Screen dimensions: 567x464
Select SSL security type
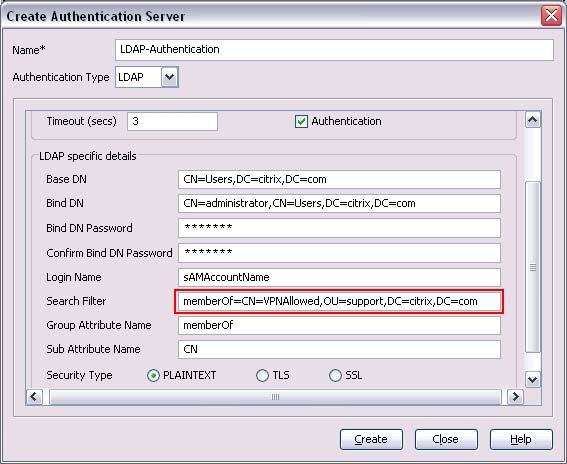[335, 375]
